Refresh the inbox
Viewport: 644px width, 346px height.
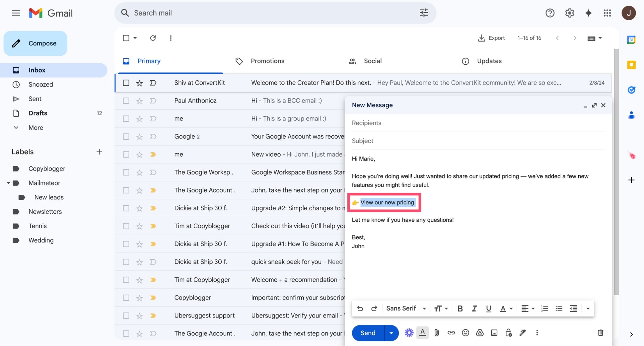click(153, 38)
